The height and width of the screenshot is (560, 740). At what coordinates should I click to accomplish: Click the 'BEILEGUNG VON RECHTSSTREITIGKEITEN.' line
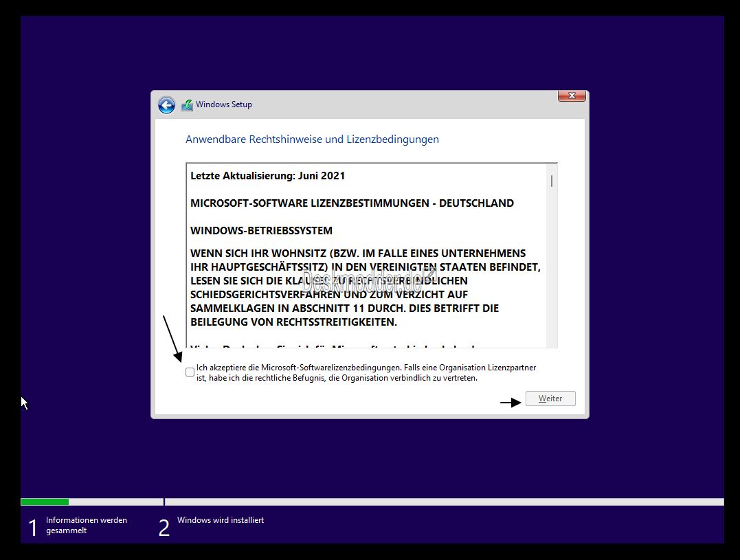[293, 322]
